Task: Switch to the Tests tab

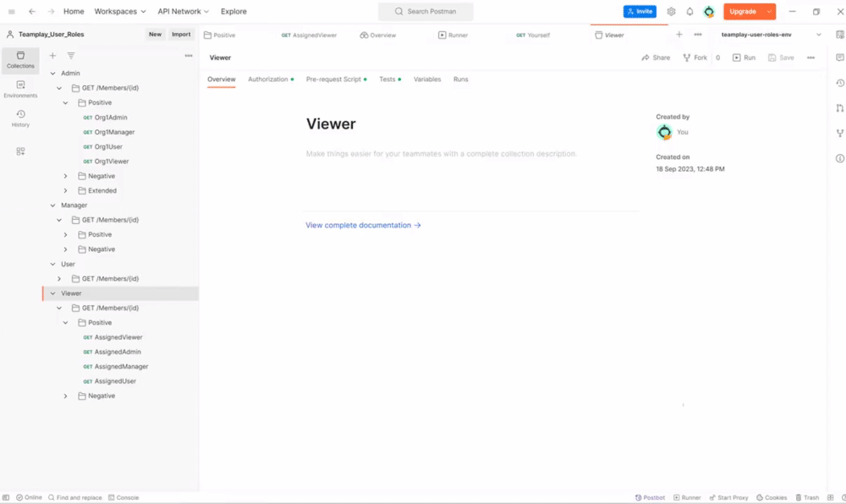Action: pyautogui.click(x=389, y=79)
